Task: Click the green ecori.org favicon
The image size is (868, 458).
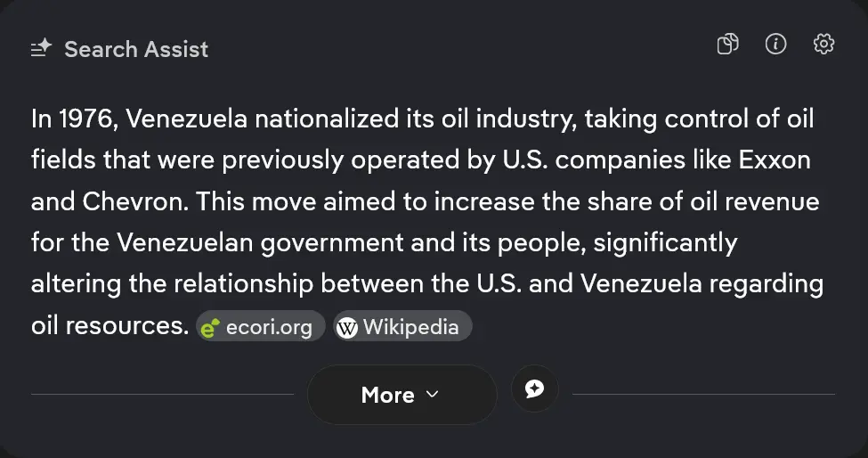Action: tap(210, 328)
